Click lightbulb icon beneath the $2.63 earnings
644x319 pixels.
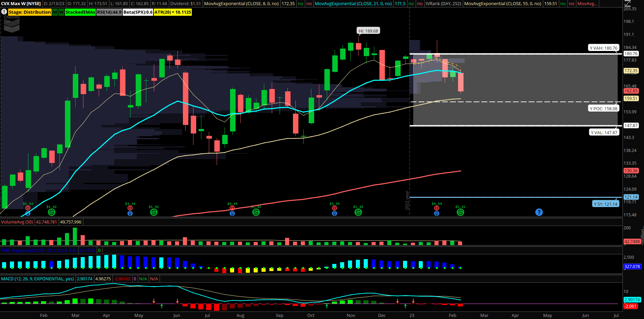[28, 213]
